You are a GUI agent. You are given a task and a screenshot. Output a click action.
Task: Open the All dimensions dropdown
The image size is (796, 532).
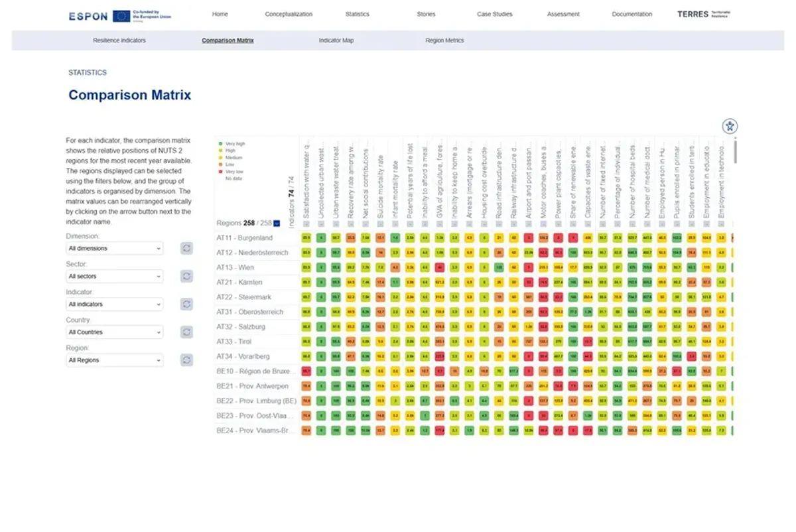click(x=114, y=248)
